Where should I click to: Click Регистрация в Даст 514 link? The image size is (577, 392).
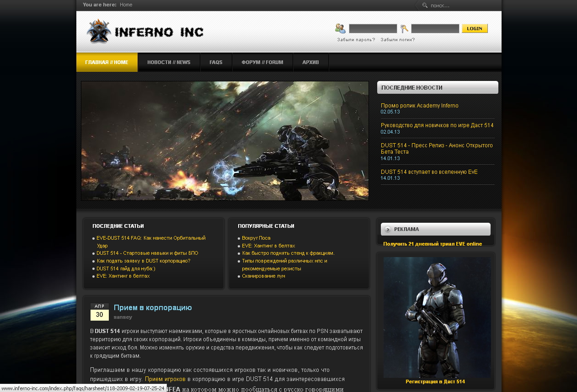pyautogui.click(x=435, y=381)
